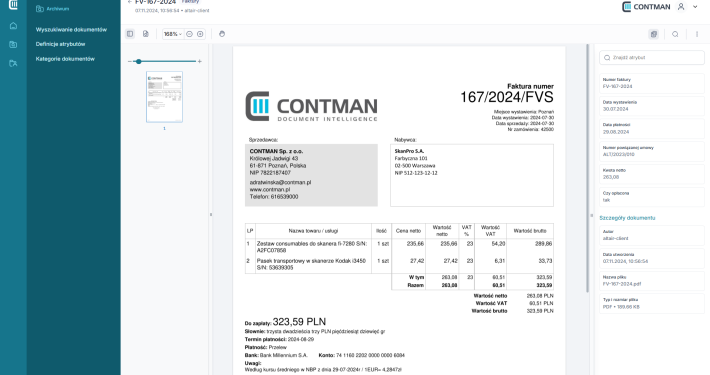Image resolution: width=710 pixels, height=375 pixels.
Task: Open Kategorie dokumentów menu item
Action: click(x=65, y=59)
